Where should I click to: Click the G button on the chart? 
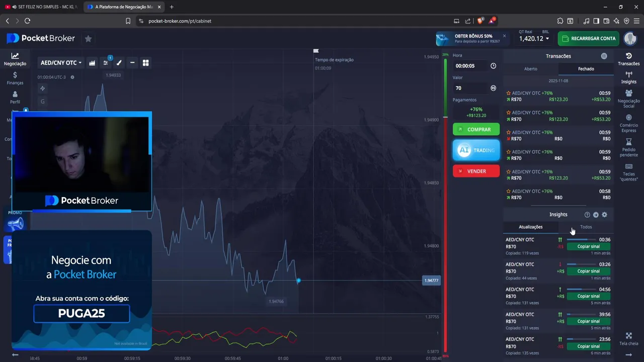coord(42,102)
